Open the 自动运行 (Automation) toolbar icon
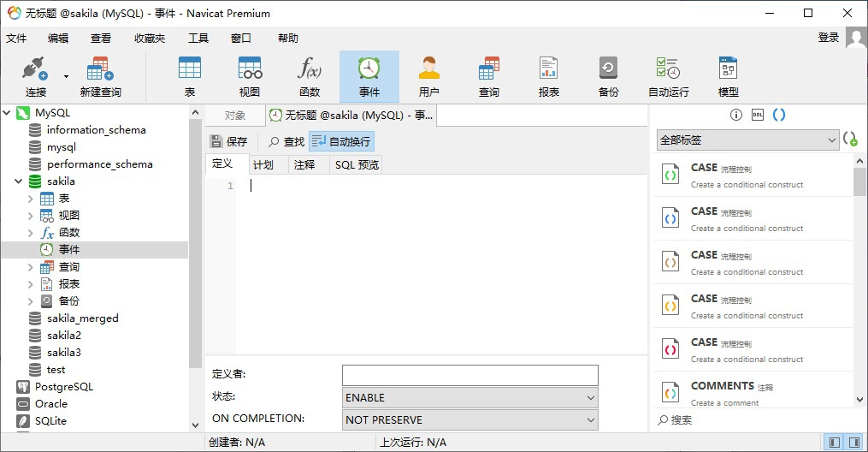The image size is (868, 452). pos(668,76)
